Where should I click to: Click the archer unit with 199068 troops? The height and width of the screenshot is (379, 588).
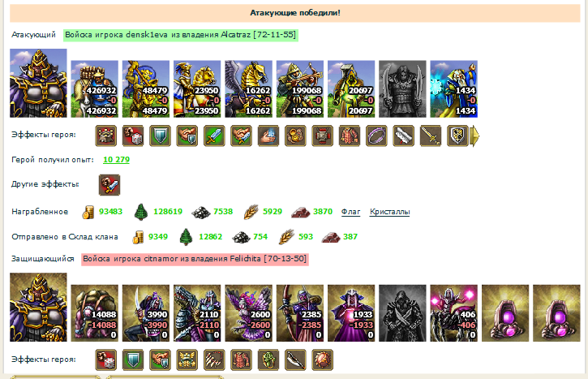(x=300, y=89)
